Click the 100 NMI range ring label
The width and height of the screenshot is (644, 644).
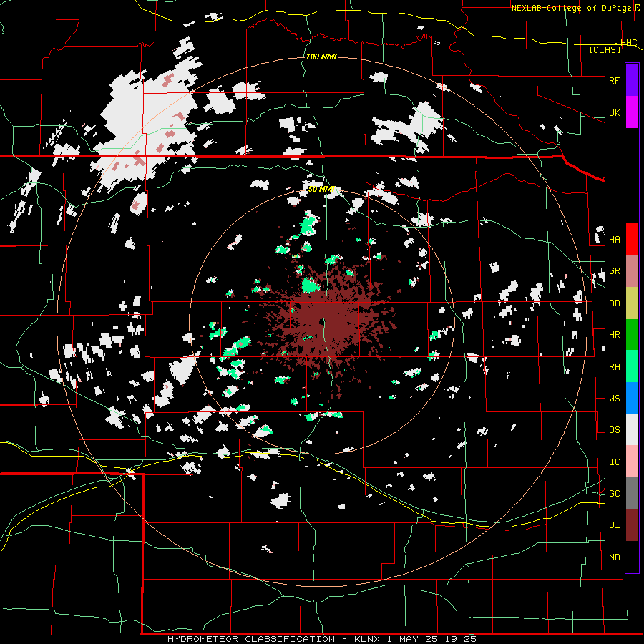pyautogui.click(x=321, y=57)
